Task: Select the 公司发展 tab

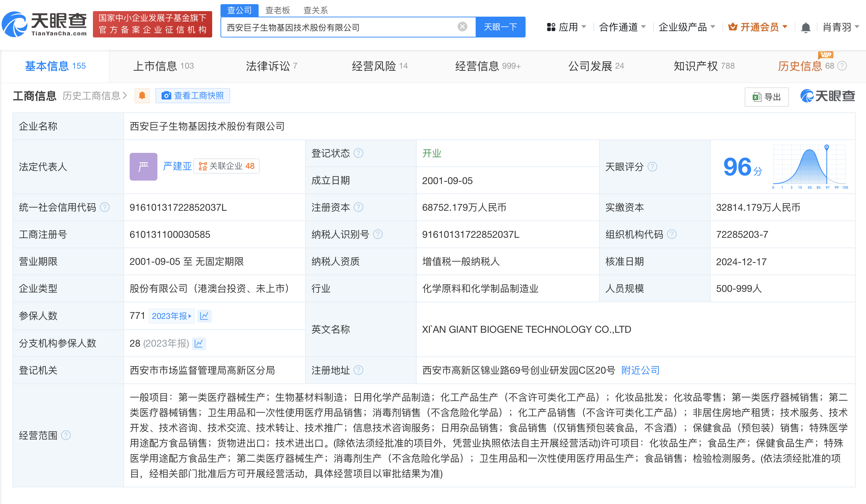Action: [x=596, y=66]
